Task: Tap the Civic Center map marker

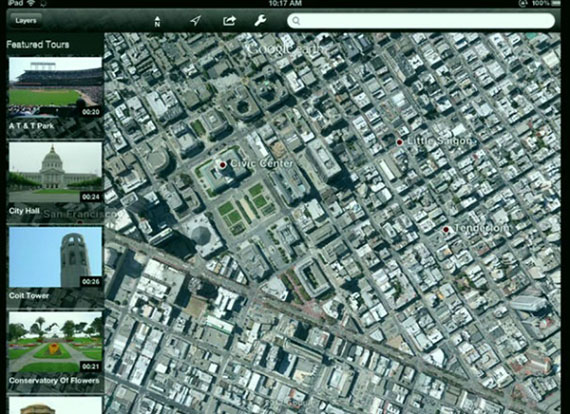Action: click(x=223, y=164)
